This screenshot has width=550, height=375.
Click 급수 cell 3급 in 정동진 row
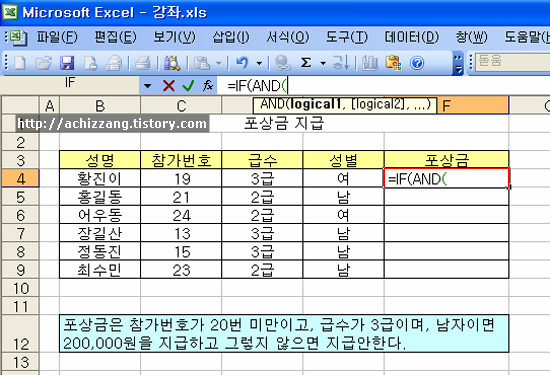[262, 252]
